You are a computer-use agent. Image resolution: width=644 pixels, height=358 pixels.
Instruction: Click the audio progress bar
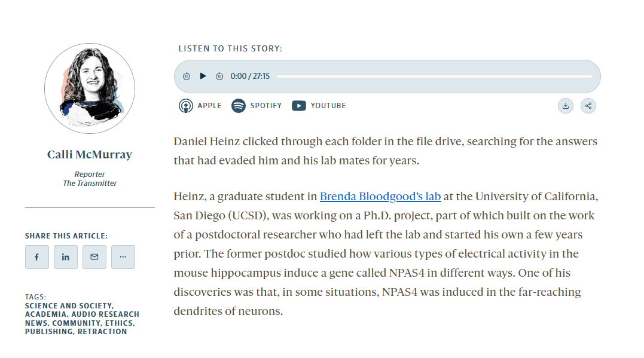pyautogui.click(x=435, y=77)
